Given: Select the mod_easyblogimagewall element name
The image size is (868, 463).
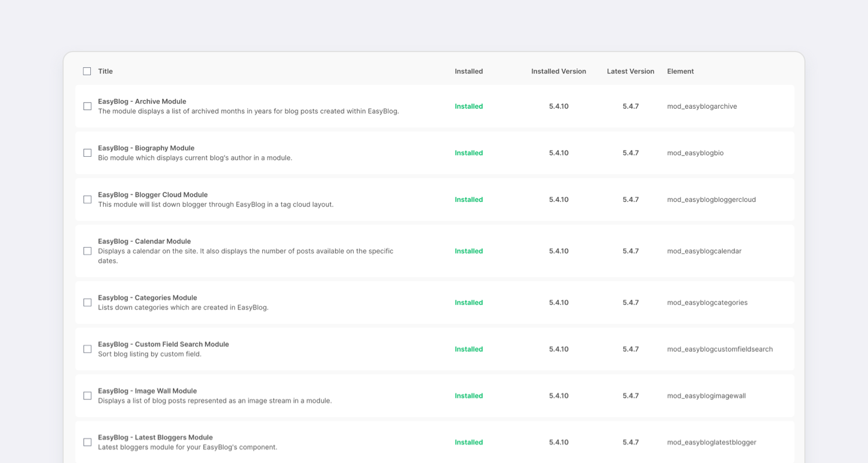Looking at the screenshot, I should 706,396.
